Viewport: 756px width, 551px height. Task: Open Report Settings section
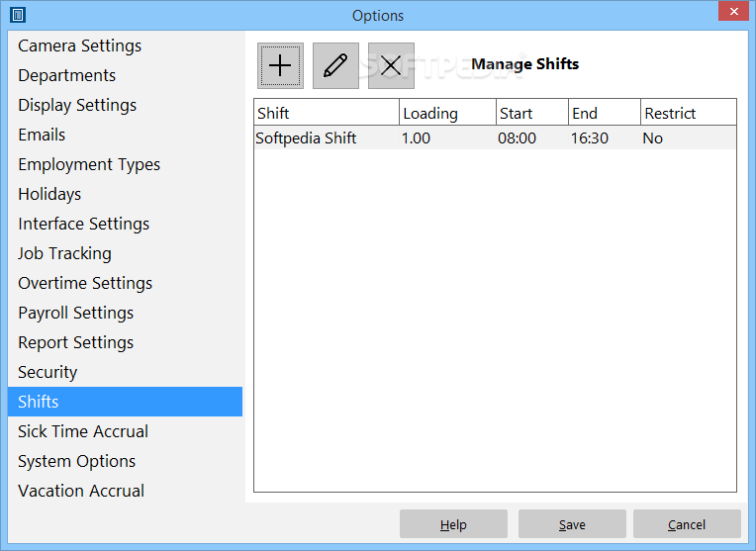(125, 342)
